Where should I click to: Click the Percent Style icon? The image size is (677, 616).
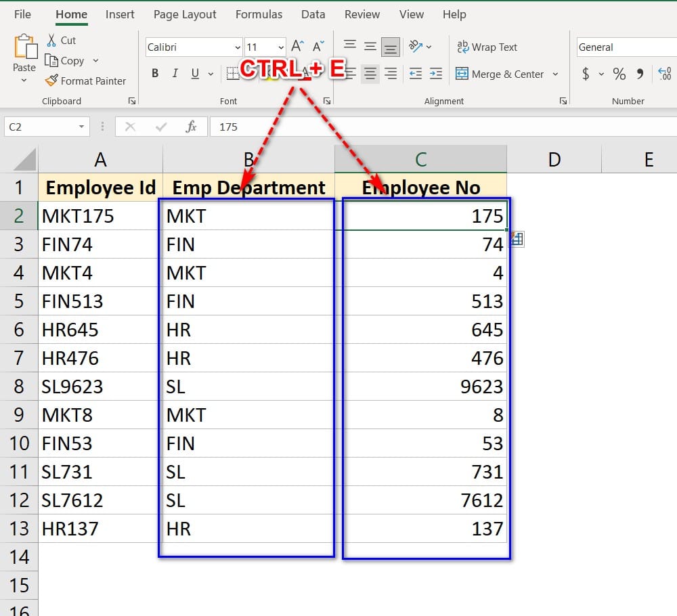click(619, 74)
